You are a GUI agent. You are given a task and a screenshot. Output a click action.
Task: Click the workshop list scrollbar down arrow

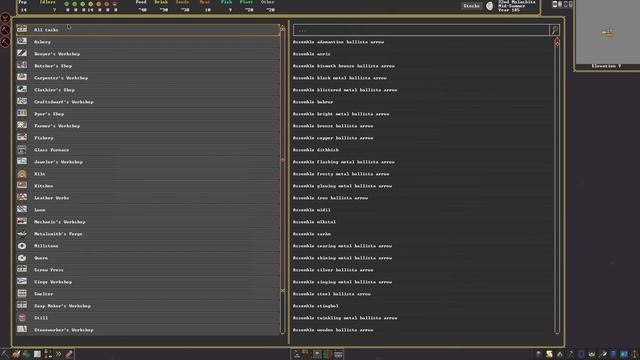click(283, 332)
